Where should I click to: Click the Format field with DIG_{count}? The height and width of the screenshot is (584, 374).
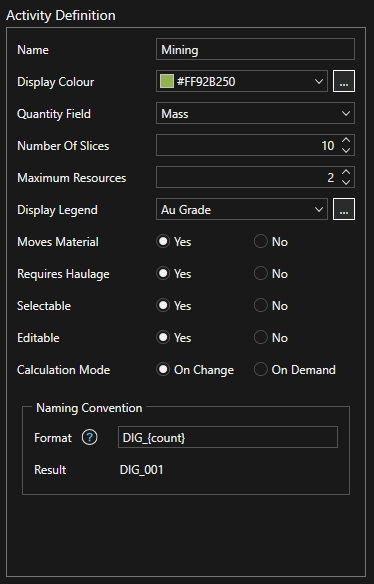coord(228,437)
